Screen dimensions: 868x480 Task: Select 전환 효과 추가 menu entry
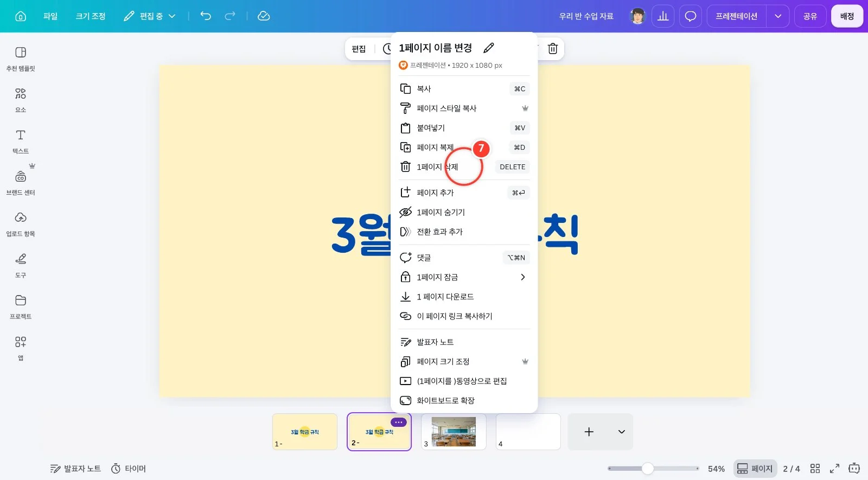pyautogui.click(x=464, y=232)
